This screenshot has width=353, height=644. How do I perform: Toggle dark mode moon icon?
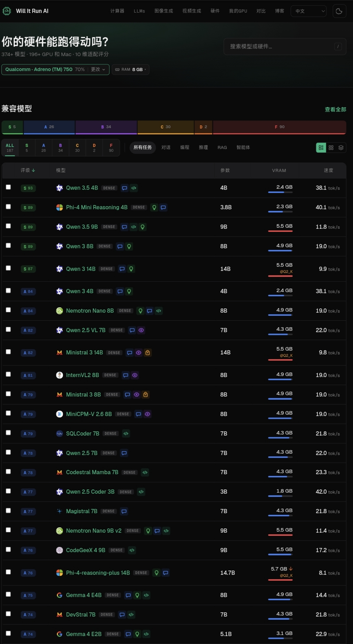point(339,11)
